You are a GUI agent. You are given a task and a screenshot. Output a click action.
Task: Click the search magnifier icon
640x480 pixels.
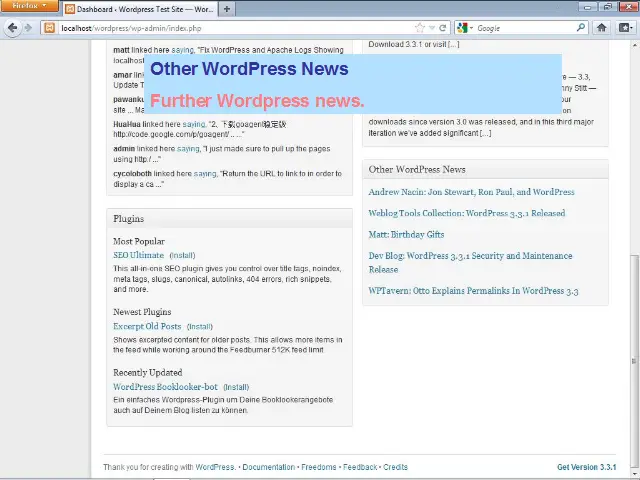(580, 28)
